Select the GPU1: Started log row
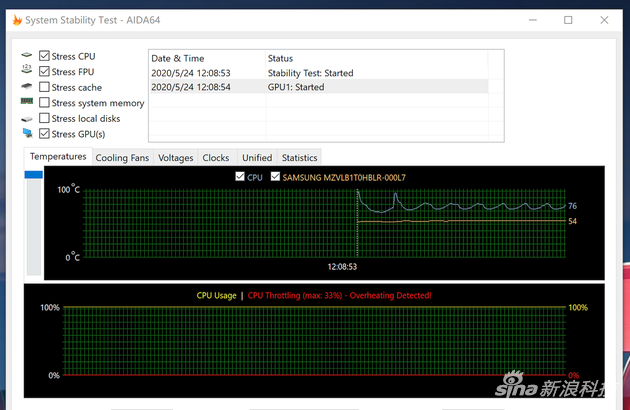 (319, 87)
